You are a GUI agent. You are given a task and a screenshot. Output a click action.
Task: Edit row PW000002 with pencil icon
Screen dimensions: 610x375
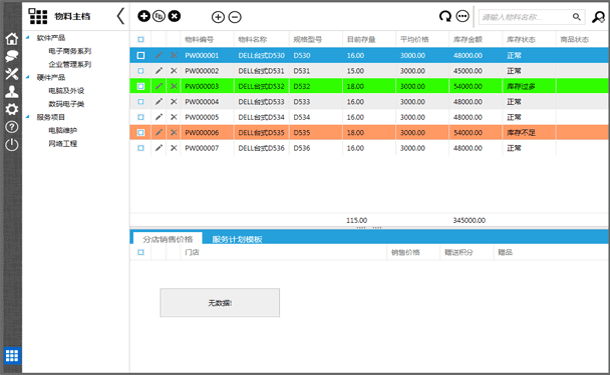[x=159, y=71]
